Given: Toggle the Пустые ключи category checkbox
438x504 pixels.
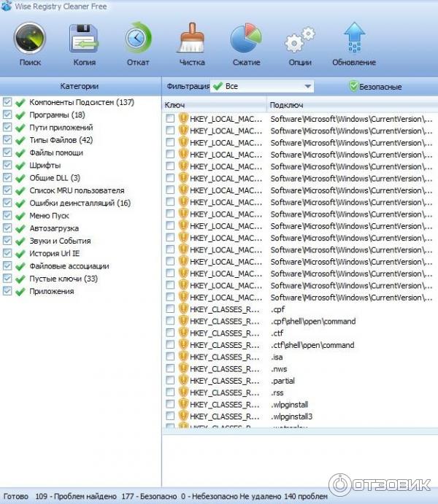Looking at the screenshot, I should coord(7,279).
